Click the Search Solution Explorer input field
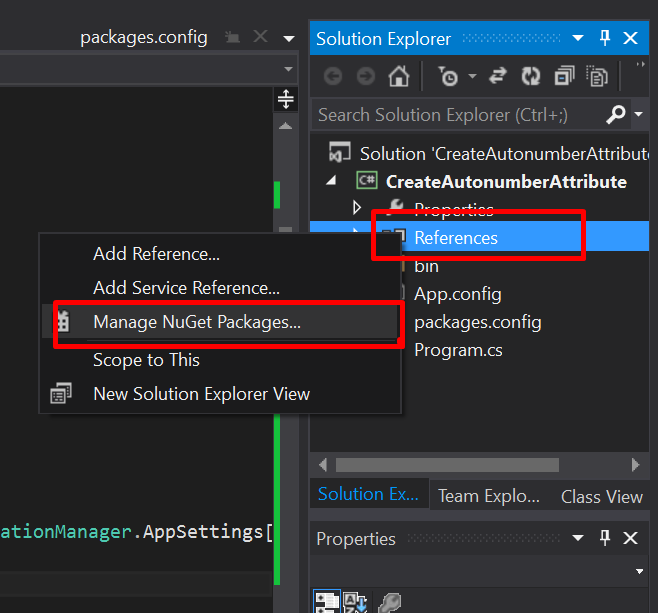658x613 pixels. click(455, 115)
